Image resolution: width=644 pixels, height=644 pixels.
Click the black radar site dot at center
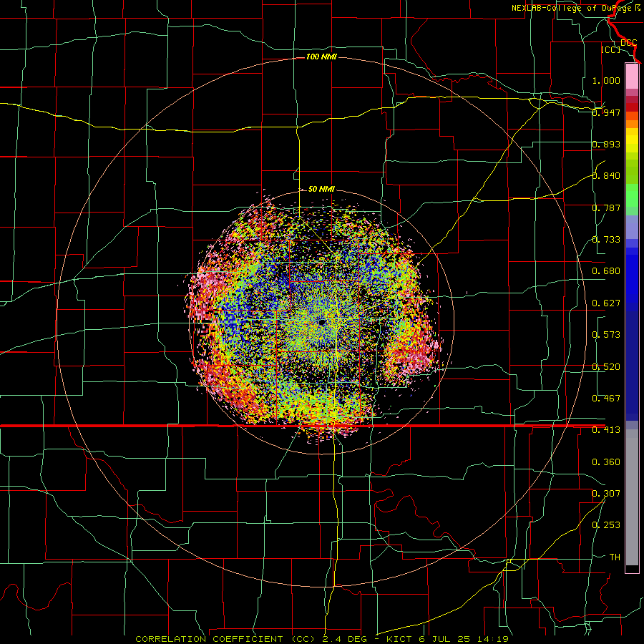[x=321, y=322]
